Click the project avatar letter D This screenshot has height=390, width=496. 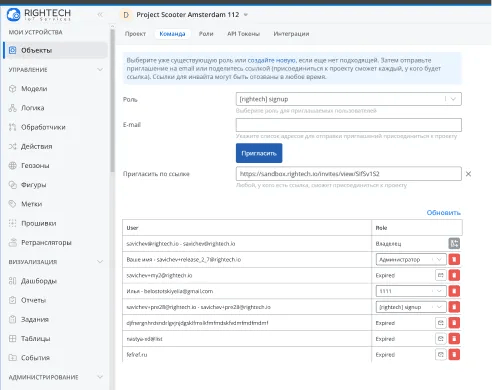tap(126, 15)
